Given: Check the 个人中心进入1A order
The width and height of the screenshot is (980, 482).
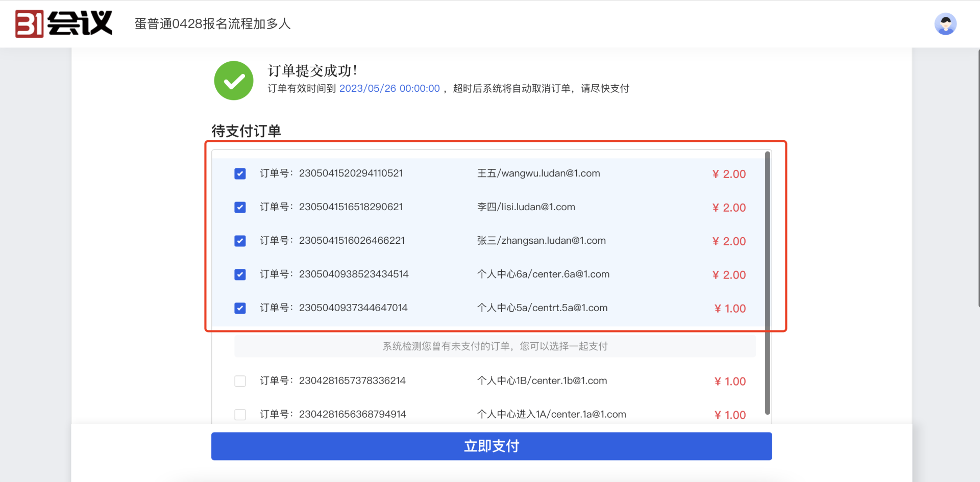Looking at the screenshot, I should 240,415.
